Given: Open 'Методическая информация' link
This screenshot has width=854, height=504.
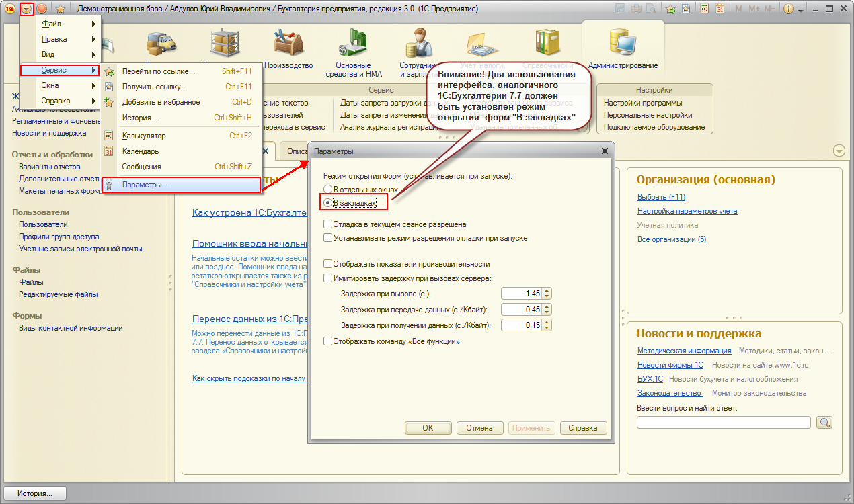Looking at the screenshot, I should 685,351.
